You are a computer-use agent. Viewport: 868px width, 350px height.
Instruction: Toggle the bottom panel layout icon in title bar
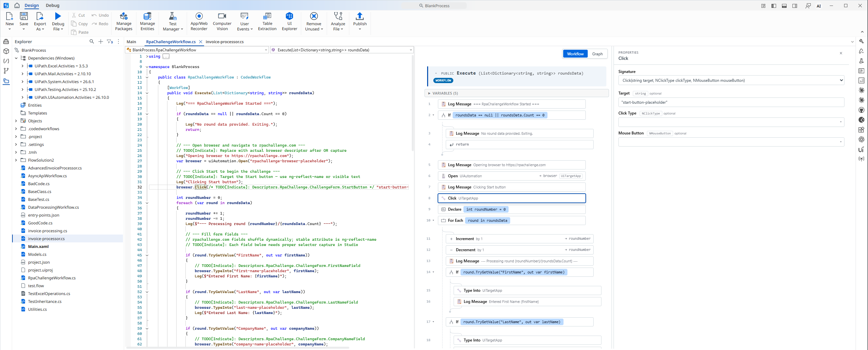point(784,6)
